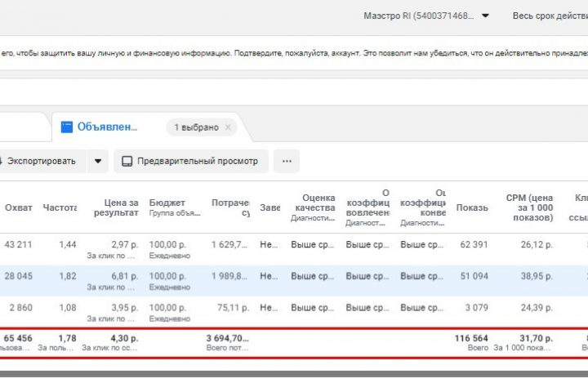Click the Показы column header
The height and width of the screenshot is (392, 588).
click(x=472, y=207)
